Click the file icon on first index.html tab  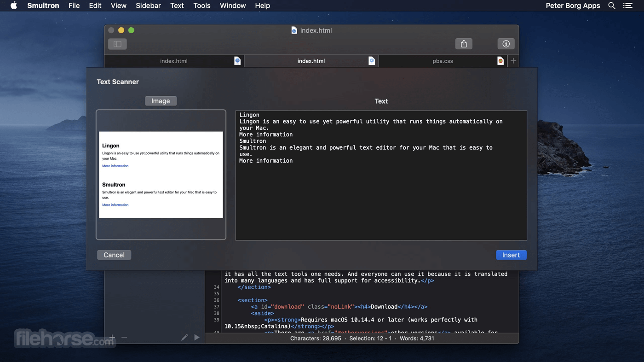pyautogui.click(x=237, y=61)
